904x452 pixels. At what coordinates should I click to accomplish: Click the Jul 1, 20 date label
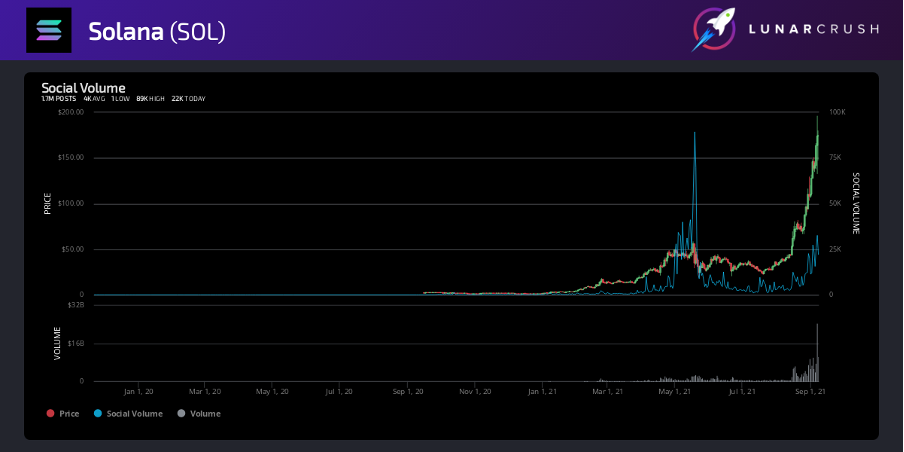339,392
